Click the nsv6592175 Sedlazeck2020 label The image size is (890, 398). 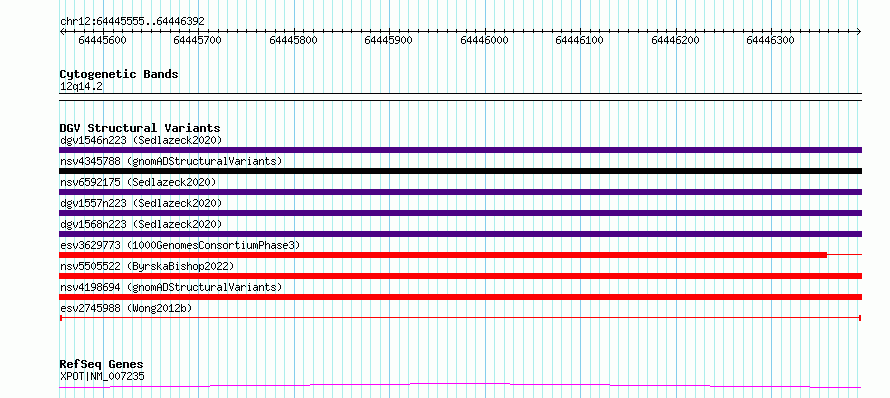pyautogui.click(x=138, y=182)
